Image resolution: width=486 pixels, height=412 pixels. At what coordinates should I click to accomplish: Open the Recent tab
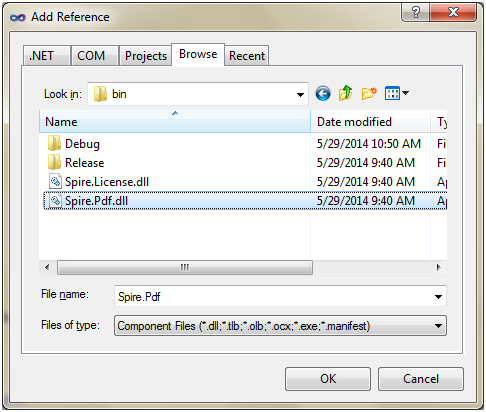click(247, 56)
